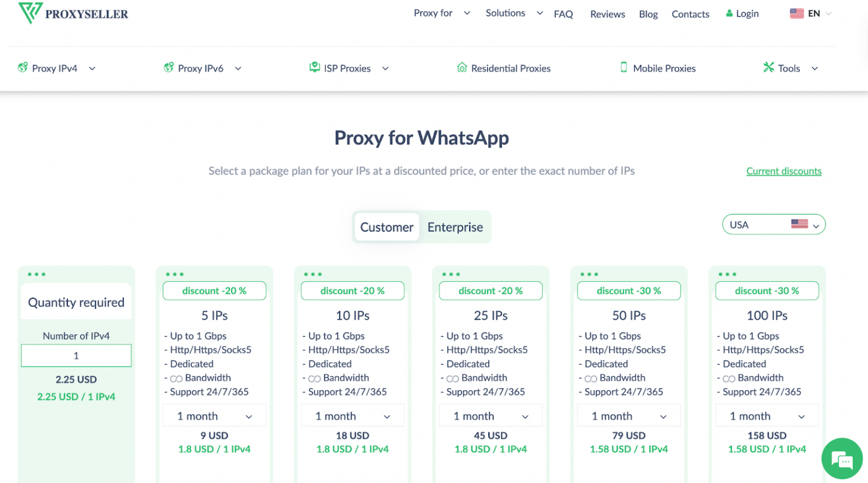Navigate to the Blog section
Viewport: 868px width, 483px height.
[x=648, y=14]
